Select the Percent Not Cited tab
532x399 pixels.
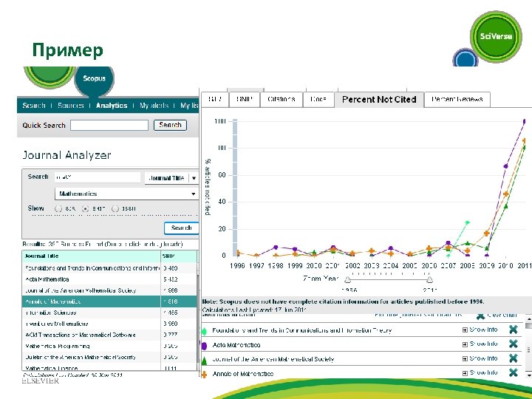[379, 100]
